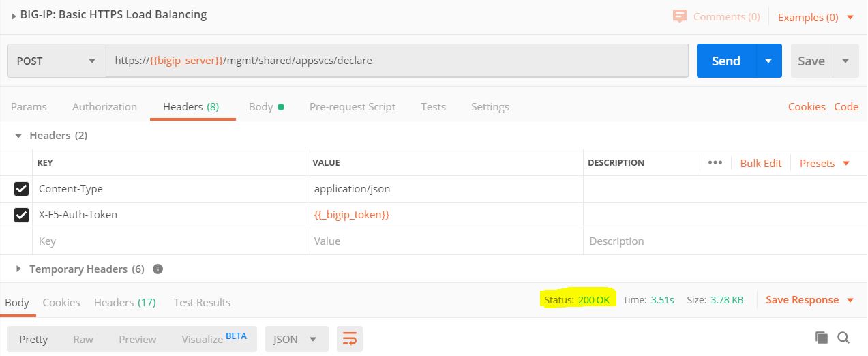
Task: Open the Save button dropdown arrow
Action: [x=845, y=61]
